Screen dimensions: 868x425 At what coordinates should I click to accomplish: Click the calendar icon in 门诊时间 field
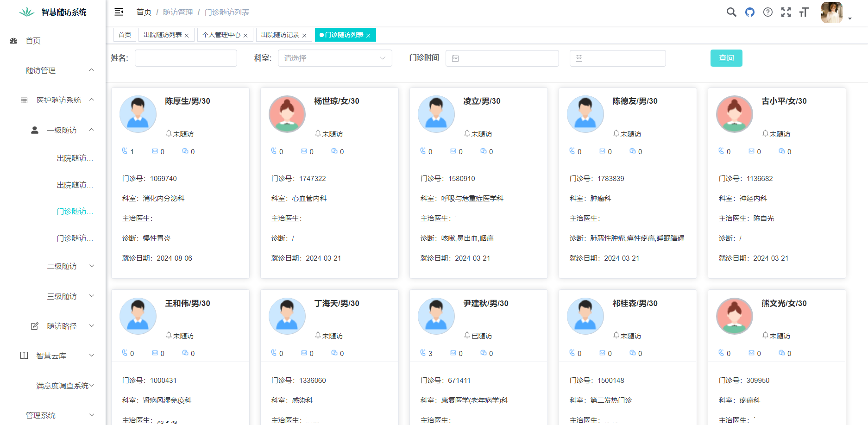pyautogui.click(x=455, y=58)
